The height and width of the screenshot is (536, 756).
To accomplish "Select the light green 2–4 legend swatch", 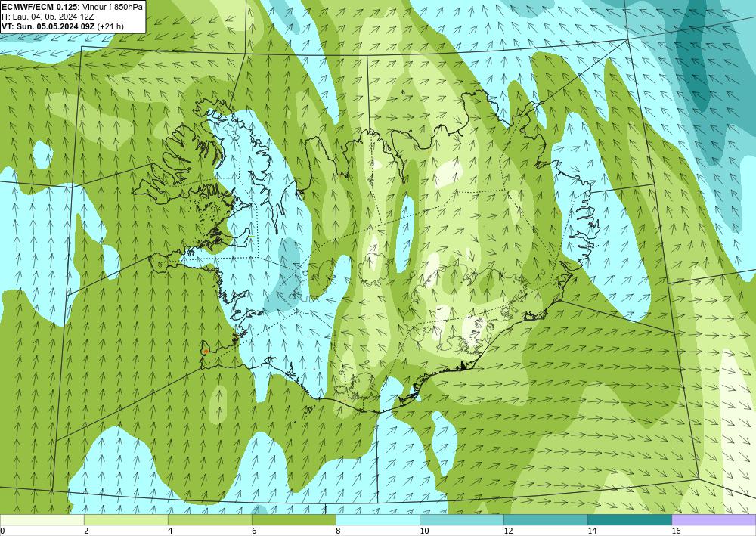I will [x=125, y=519].
